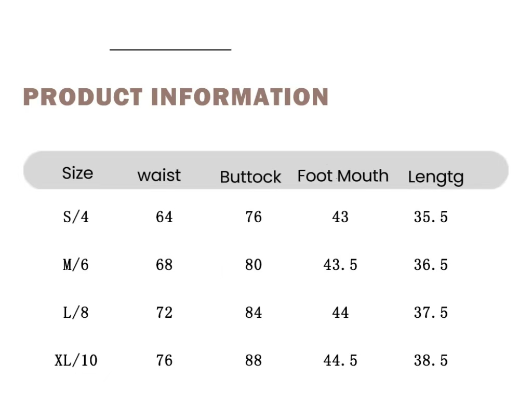Click the XL/10 size row label
The image size is (532, 405).
(x=76, y=360)
